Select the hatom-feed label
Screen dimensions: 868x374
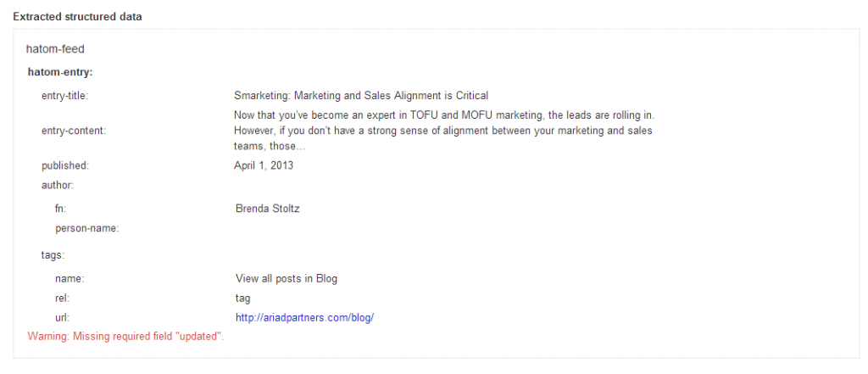(x=55, y=49)
